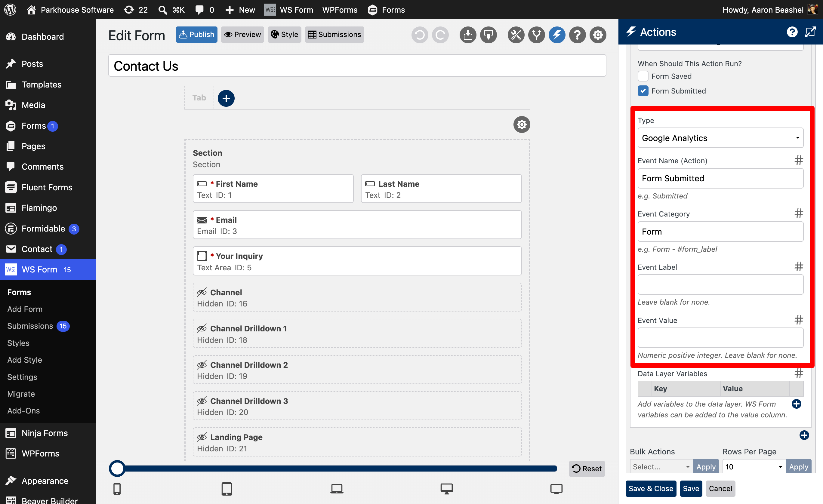The image size is (823, 504).
Task: Select the desktop monitor breakpoint icon
Action: pyautogui.click(x=447, y=489)
